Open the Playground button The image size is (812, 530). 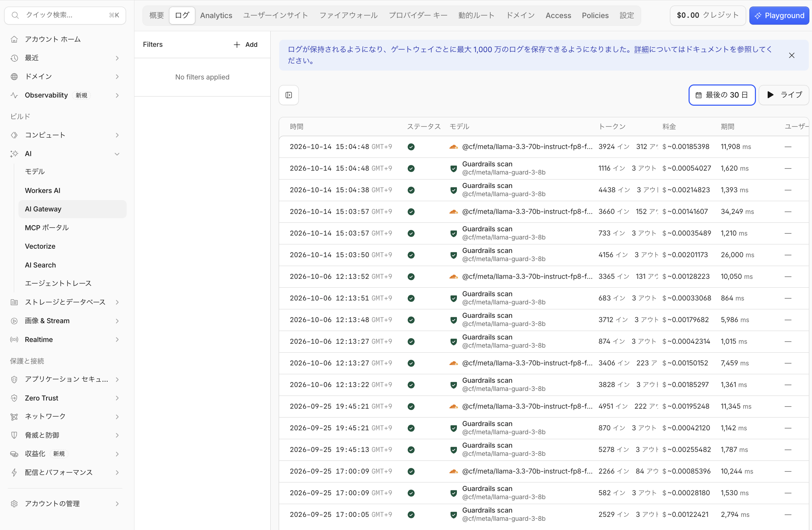[779, 16]
